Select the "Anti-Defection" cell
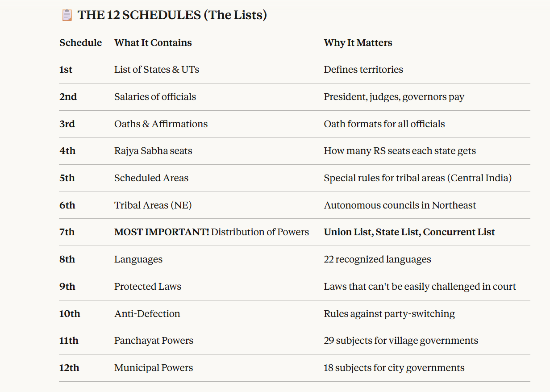550x392 pixels. [147, 314]
